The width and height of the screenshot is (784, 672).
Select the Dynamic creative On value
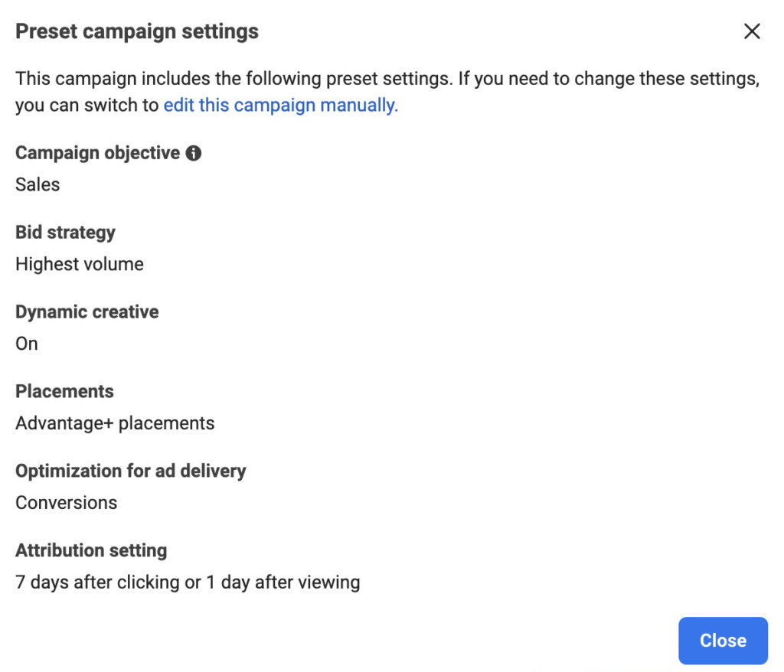point(26,344)
